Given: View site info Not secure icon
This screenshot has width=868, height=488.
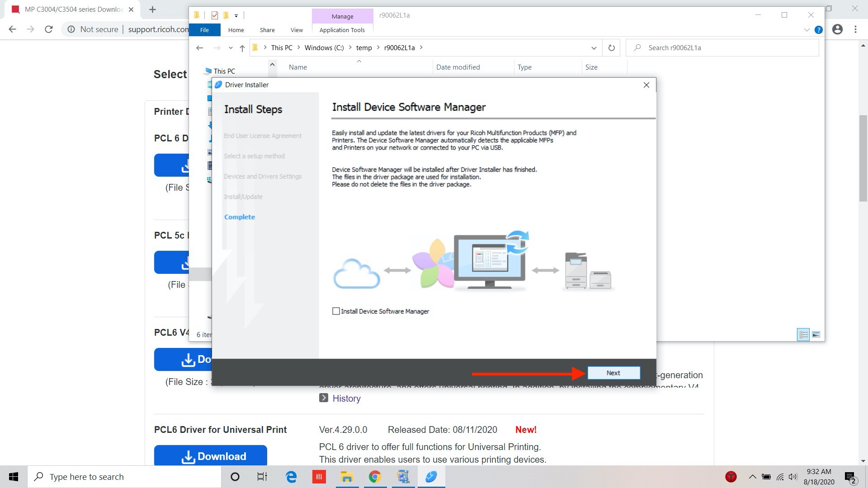Looking at the screenshot, I should pos(71,29).
